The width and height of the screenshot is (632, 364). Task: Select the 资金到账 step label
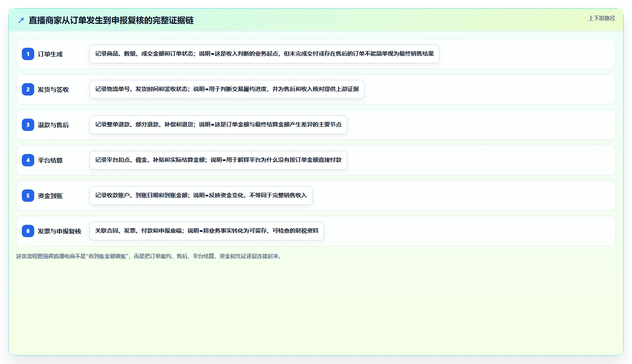[50, 196]
